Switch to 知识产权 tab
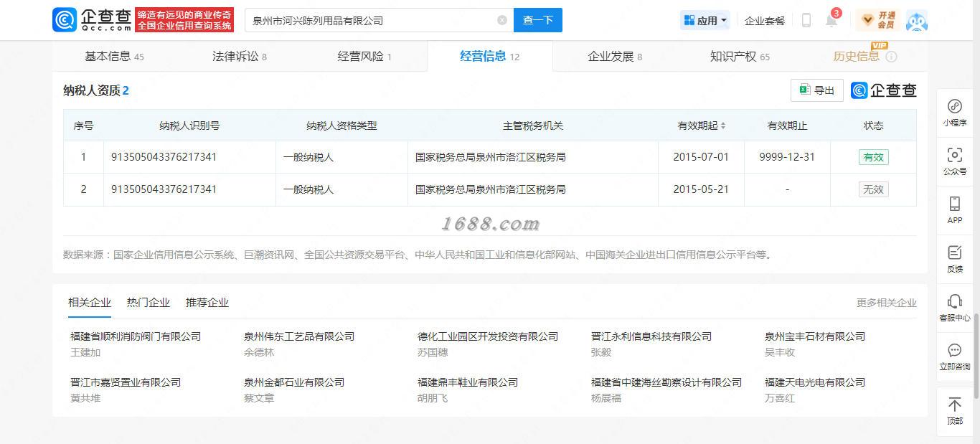This screenshot has height=444, width=980. pos(740,56)
